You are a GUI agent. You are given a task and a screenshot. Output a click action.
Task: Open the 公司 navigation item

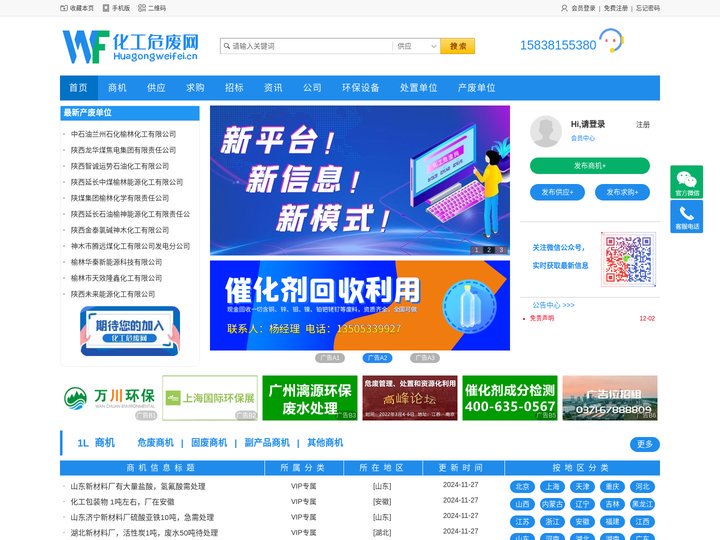tap(312, 88)
